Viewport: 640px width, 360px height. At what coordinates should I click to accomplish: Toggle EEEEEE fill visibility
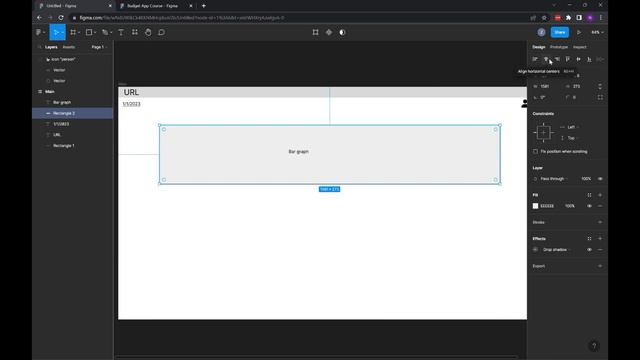589,206
